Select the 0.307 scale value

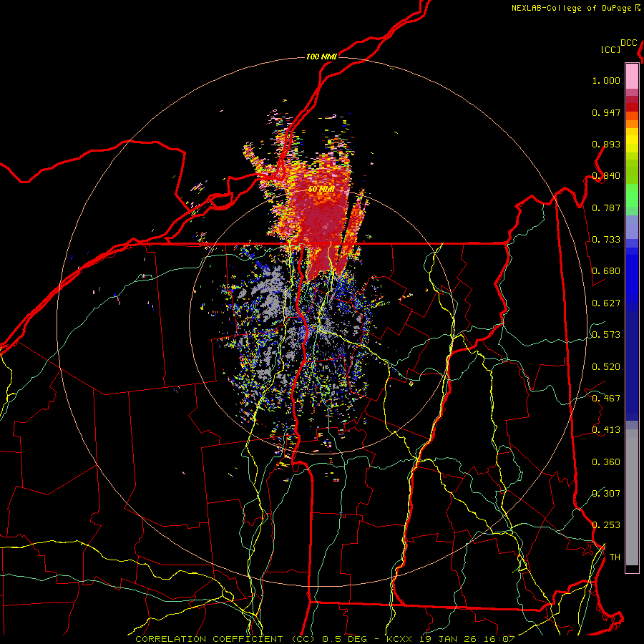pyautogui.click(x=606, y=494)
